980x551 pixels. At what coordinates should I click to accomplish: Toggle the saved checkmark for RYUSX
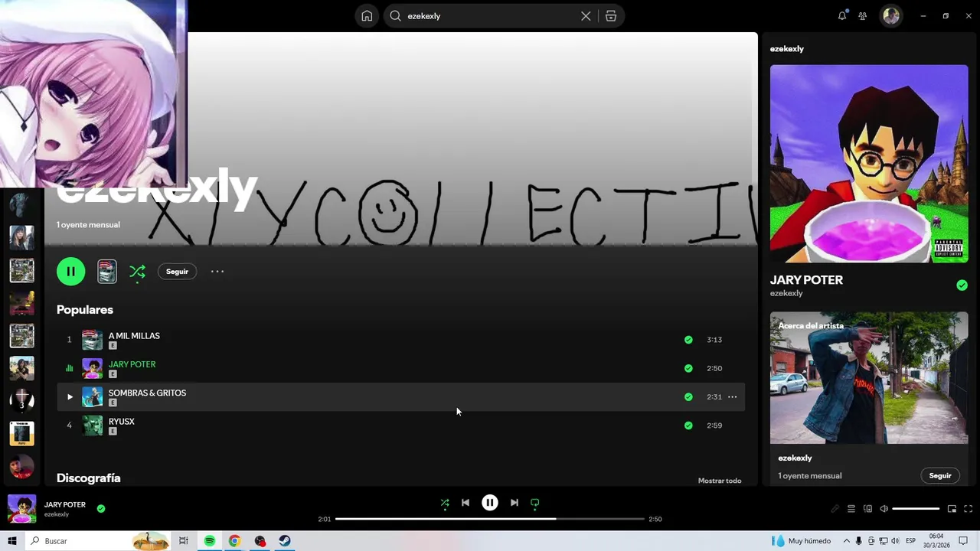[688, 425]
